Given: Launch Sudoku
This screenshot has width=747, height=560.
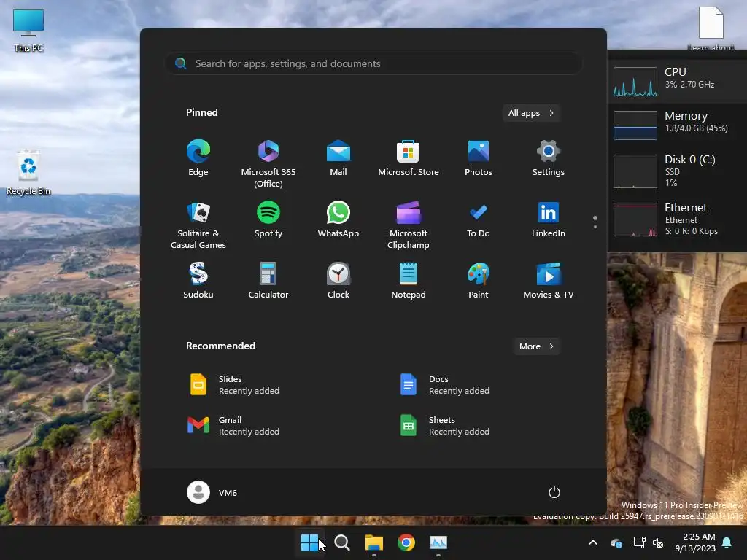Looking at the screenshot, I should pos(198,281).
